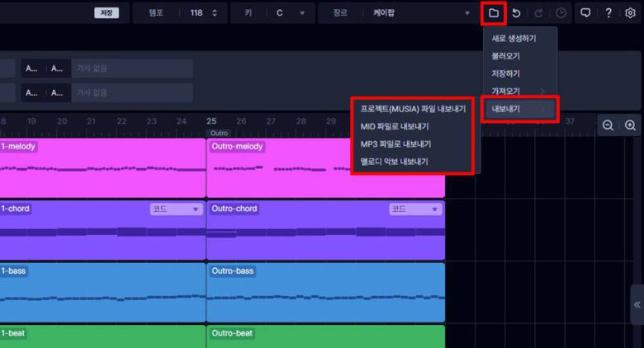Image resolution: width=644 pixels, height=348 pixels.
Task: Open the Outro-chord 코드 dropdown
Action: (415, 209)
